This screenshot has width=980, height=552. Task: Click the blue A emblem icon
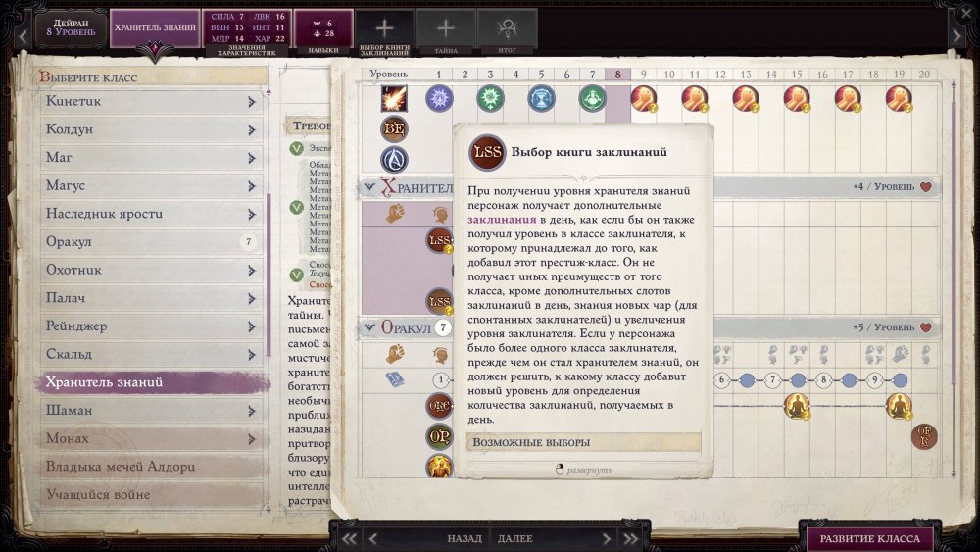(x=394, y=160)
